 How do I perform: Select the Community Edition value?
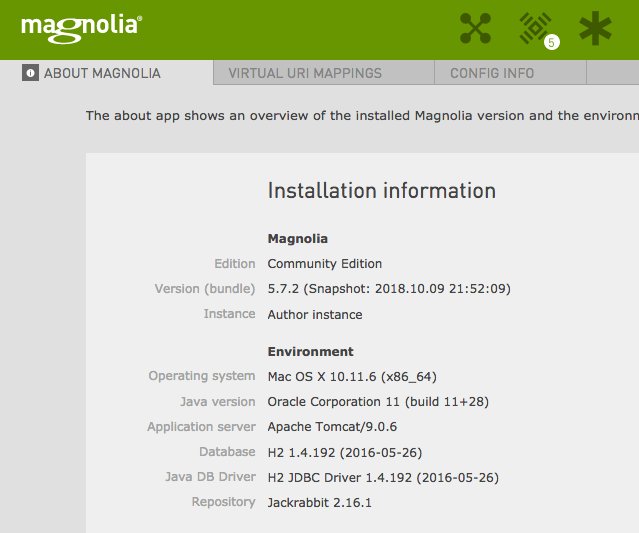tap(325, 264)
